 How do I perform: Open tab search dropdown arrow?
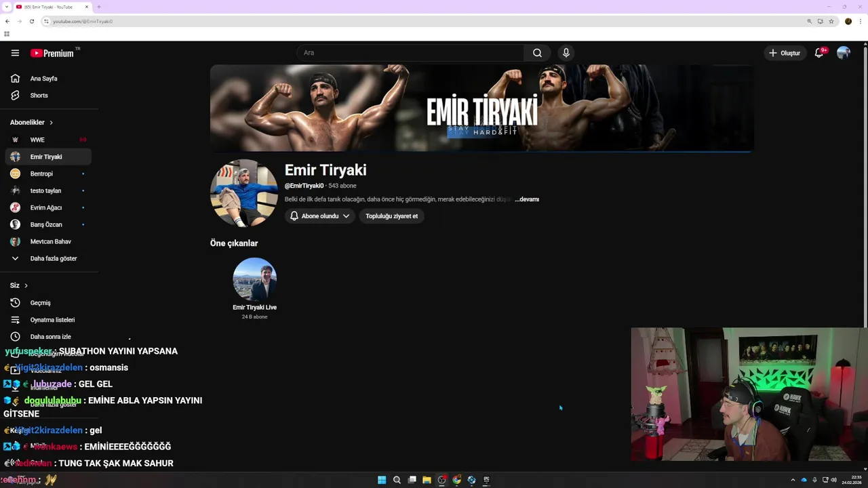pyautogui.click(x=6, y=7)
